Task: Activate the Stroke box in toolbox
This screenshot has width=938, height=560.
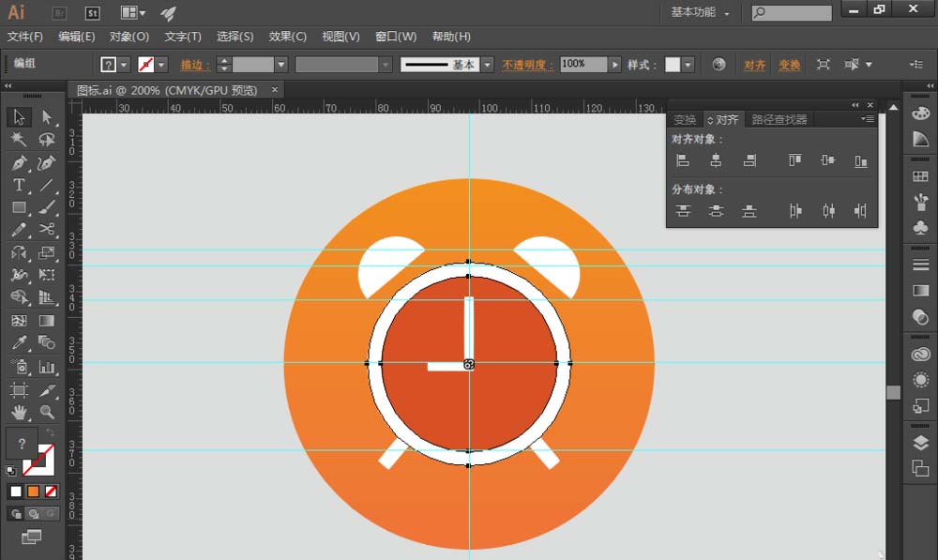Action: [x=43, y=463]
